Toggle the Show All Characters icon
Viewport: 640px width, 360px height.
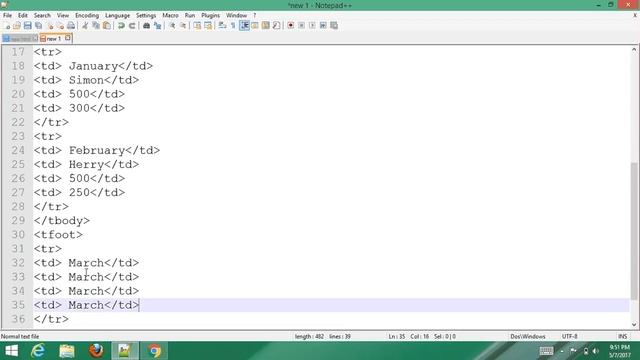point(233,26)
